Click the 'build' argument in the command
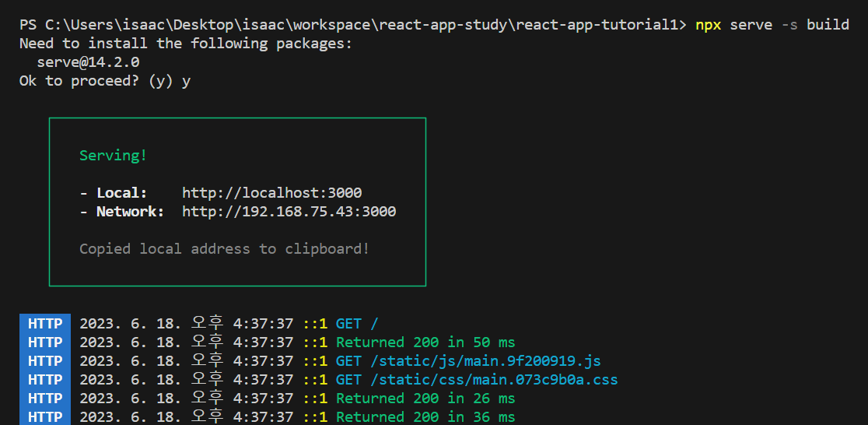868x425 pixels. [828, 25]
